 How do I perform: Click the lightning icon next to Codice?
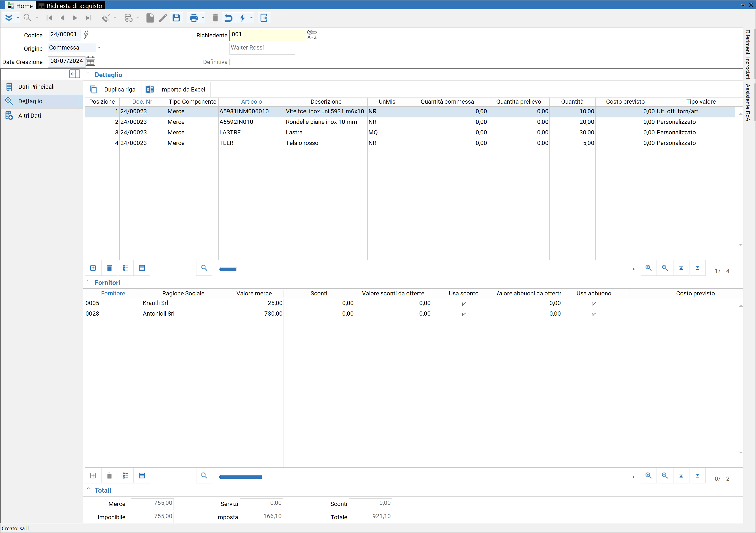86,34
